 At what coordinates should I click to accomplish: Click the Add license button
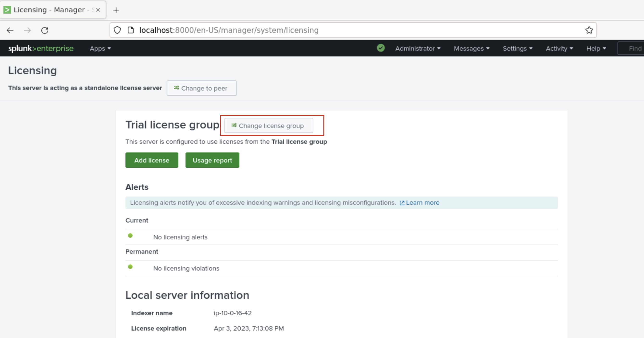[x=152, y=160]
